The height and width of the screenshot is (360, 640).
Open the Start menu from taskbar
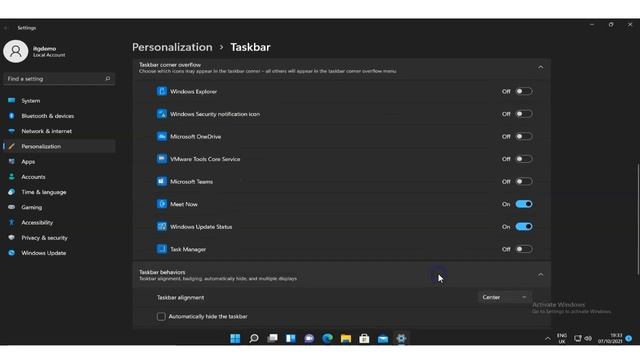point(235,338)
